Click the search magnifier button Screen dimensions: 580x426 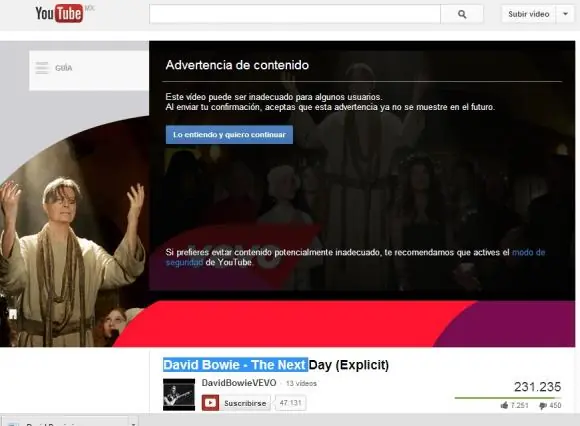click(x=462, y=14)
